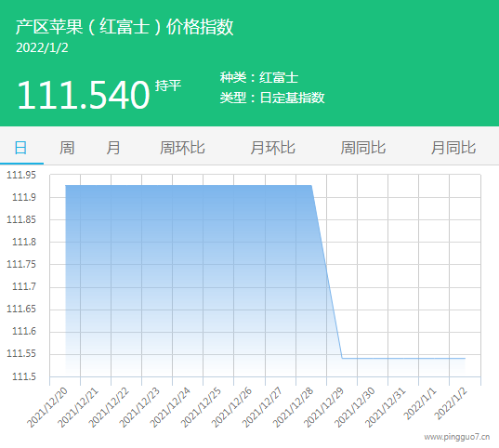499x448 pixels.
Task: Click the 2022/1/2 x-axis date label
Action: coord(451,403)
